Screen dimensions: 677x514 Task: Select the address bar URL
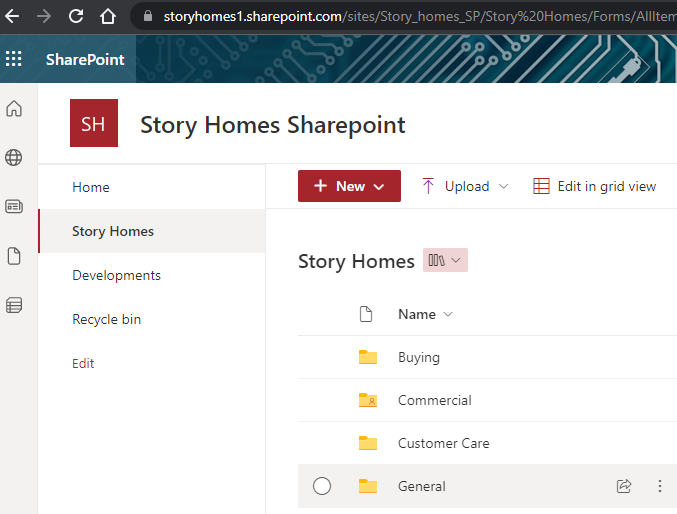click(420, 16)
